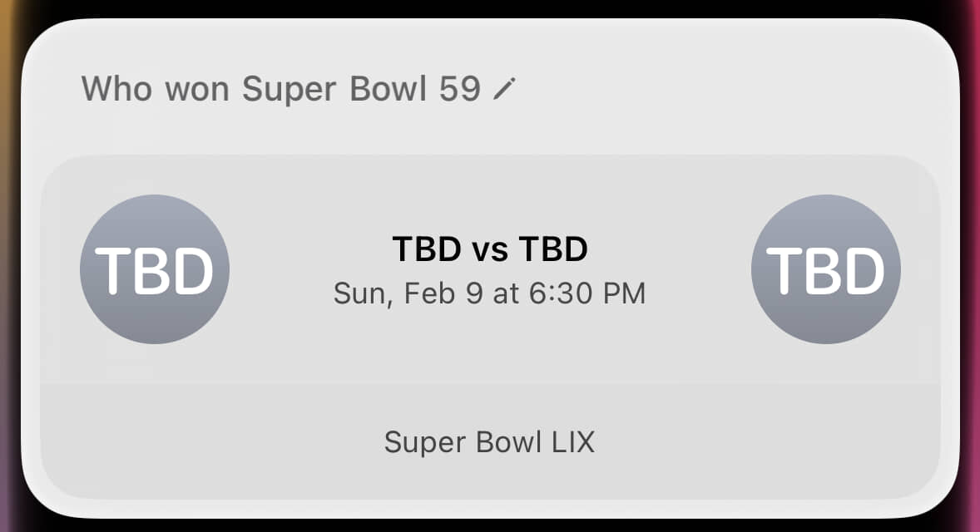Select the left TBD team logo
This screenshot has height=532, width=980.
pyautogui.click(x=155, y=269)
